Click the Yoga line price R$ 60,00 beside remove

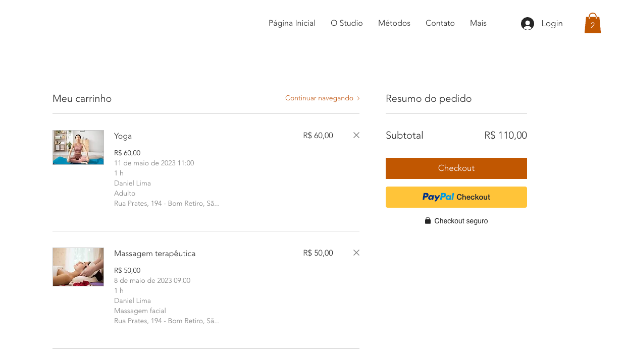coord(318,135)
